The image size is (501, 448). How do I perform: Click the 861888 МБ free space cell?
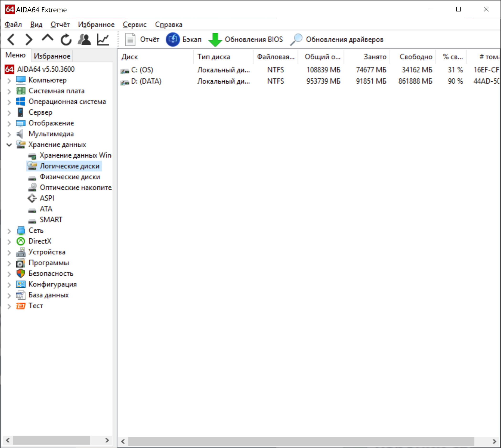pos(415,81)
